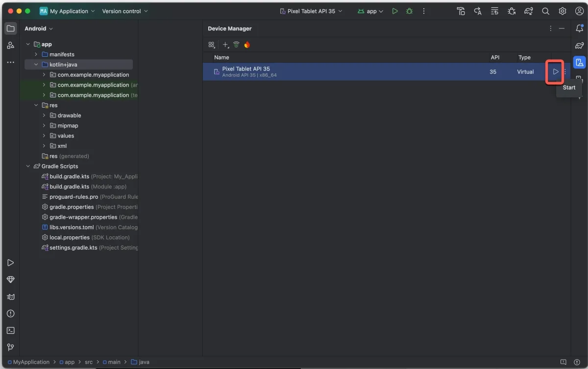
Task: Open the Notifications bell panel
Action: (x=579, y=28)
